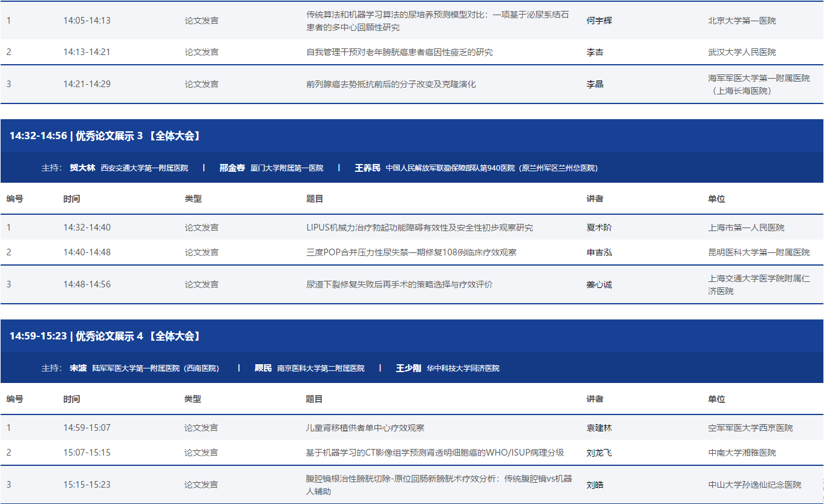
Task: Click moderator 王少刚 from 华中科技大学同济医院
Action: 408,368
